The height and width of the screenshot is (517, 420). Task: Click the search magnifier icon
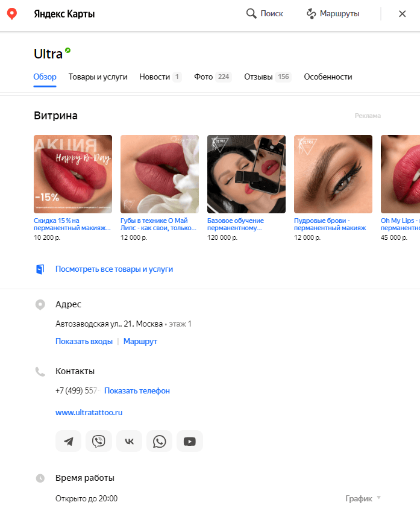(251, 13)
